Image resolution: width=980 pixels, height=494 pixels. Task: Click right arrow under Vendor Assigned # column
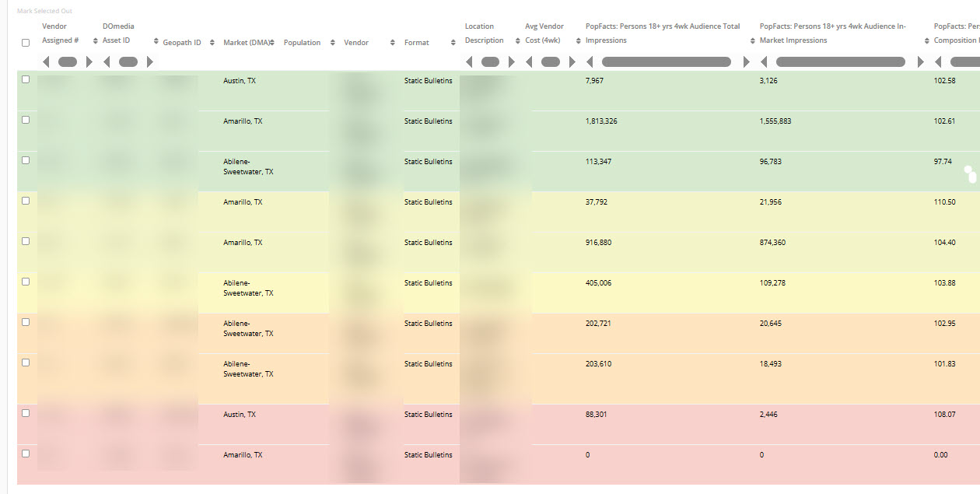coord(89,61)
